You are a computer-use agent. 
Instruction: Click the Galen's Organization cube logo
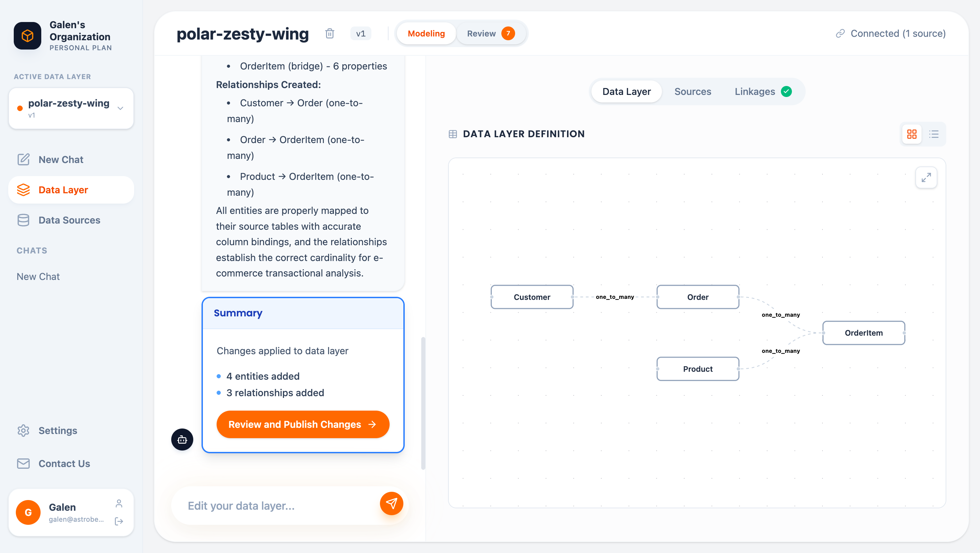pyautogui.click(x=28, y=36)
